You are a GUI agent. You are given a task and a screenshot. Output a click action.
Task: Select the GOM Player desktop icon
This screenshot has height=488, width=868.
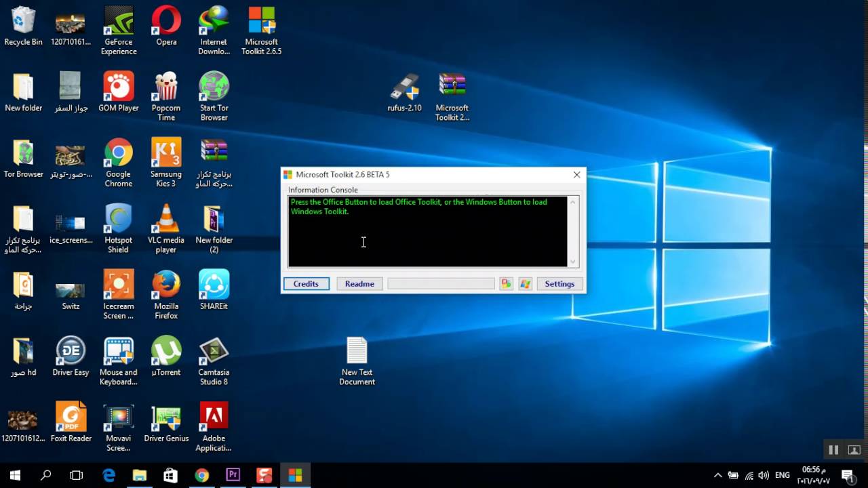pos(119,92)
